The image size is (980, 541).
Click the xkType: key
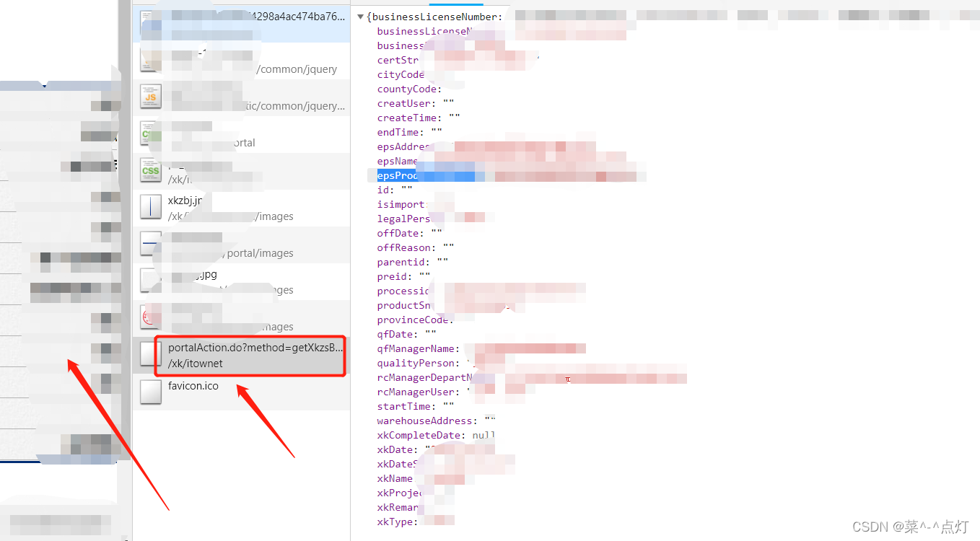398,522
